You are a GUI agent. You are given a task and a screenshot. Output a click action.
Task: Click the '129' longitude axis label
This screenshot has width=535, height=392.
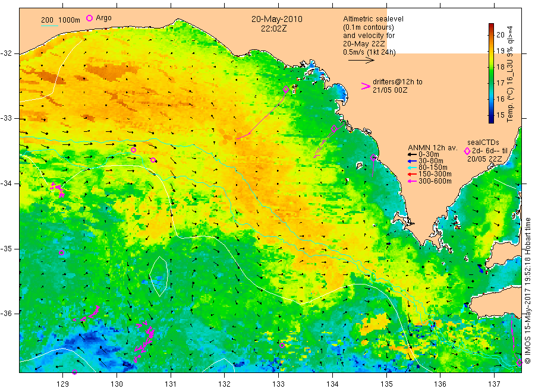coord(63,384)
